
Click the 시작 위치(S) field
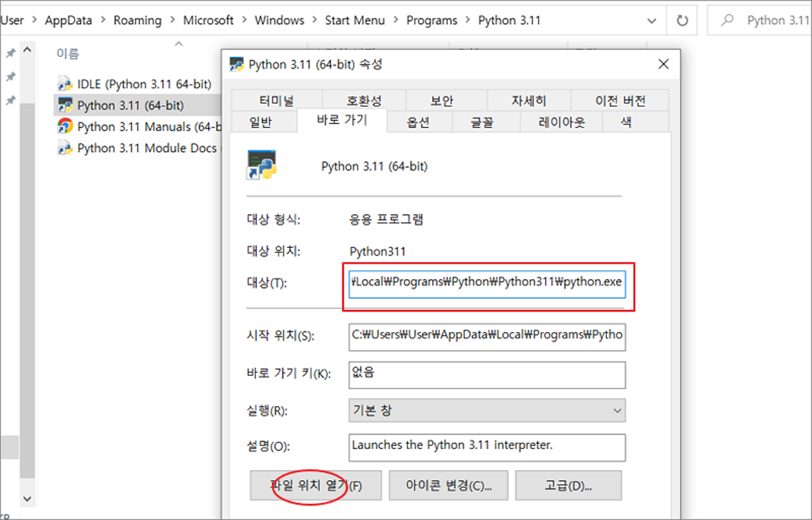(x=487, y=337)
